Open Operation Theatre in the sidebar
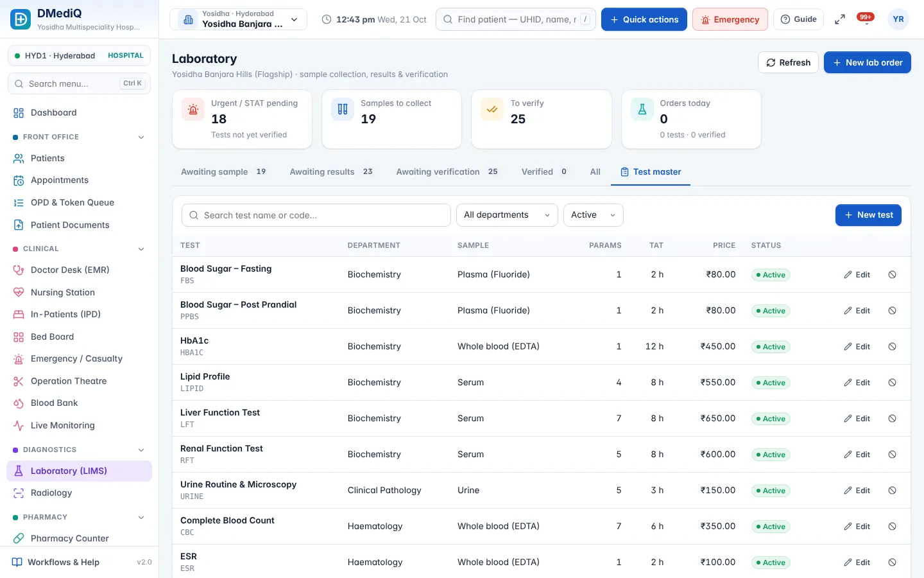 pos(79,381)
